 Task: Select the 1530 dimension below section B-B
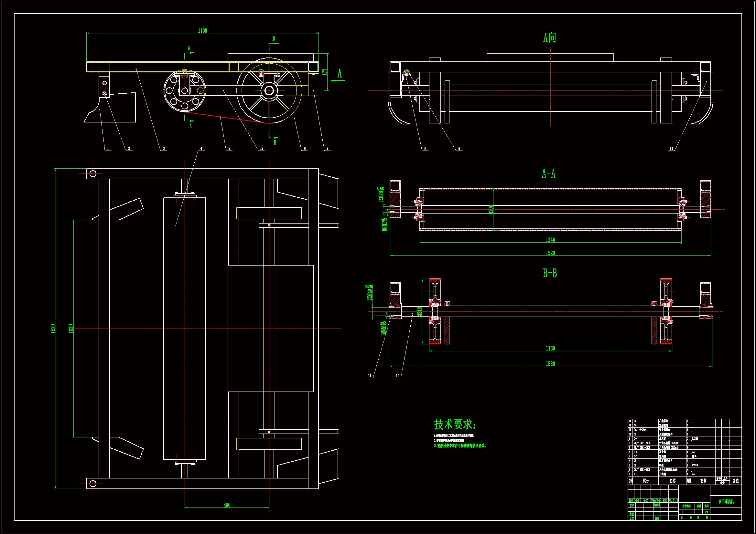pyautogui.click(x=550, y=363)
